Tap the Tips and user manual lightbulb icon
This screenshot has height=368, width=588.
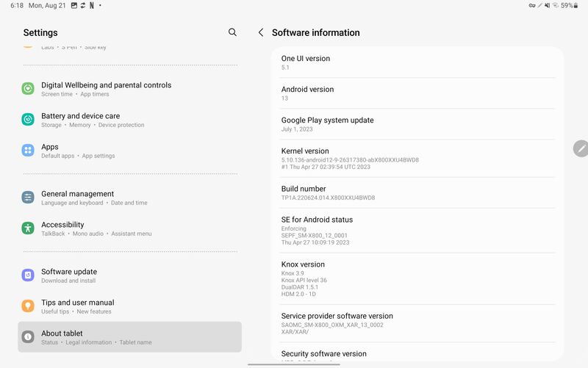[28, 306]
